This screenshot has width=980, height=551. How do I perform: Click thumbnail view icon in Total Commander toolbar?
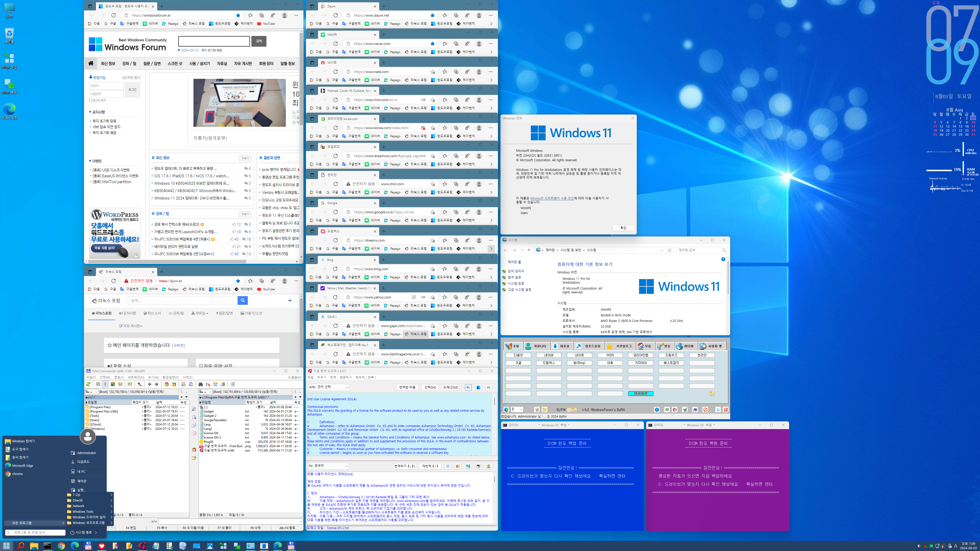coord(113,384)
